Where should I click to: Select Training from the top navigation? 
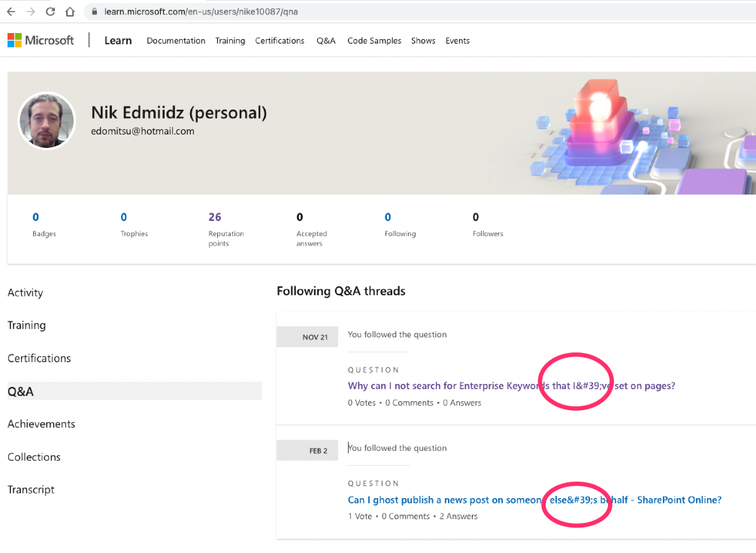(230, 41)
